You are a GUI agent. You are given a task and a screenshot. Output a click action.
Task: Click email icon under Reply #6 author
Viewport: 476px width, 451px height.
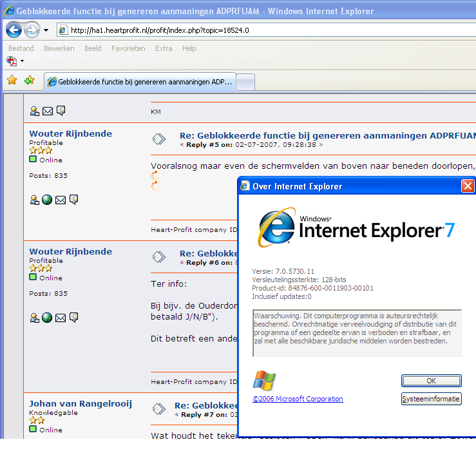tap(61, 318)
